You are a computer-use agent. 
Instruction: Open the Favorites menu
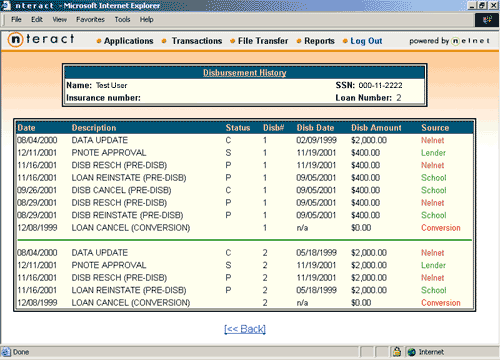(x=90, y=19)
